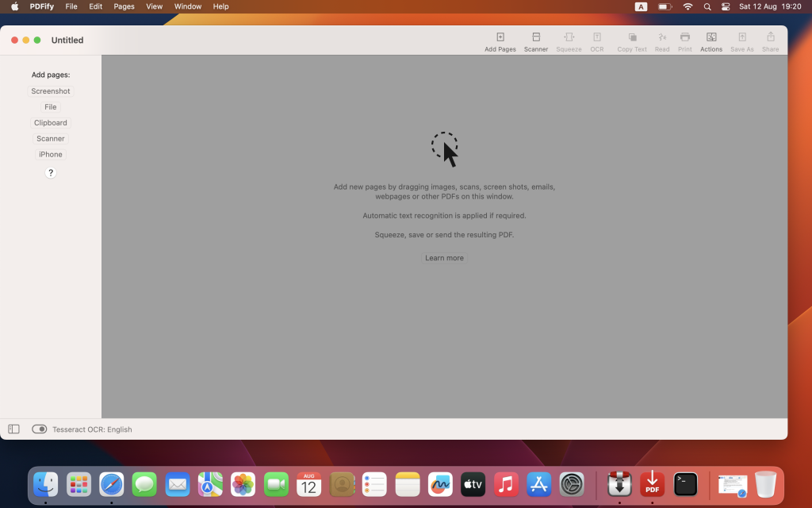The width and height of the screenshot is (812, 508).
Task: Open PDFify red PDF Dock icon
Action: click(x=652, y=484)
